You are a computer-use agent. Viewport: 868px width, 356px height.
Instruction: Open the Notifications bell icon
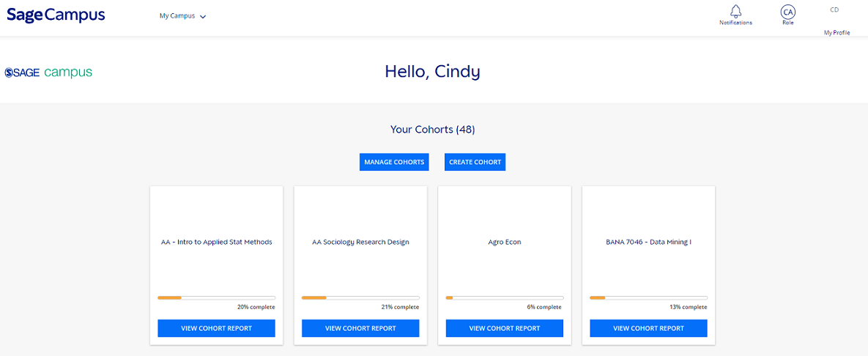(x=735, y=11)
